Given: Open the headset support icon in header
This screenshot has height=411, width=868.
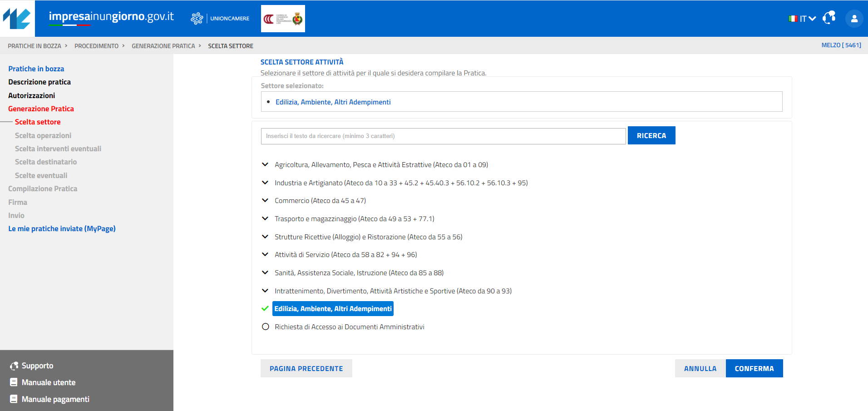Looking at the screenshot, I should pos(829,18).
